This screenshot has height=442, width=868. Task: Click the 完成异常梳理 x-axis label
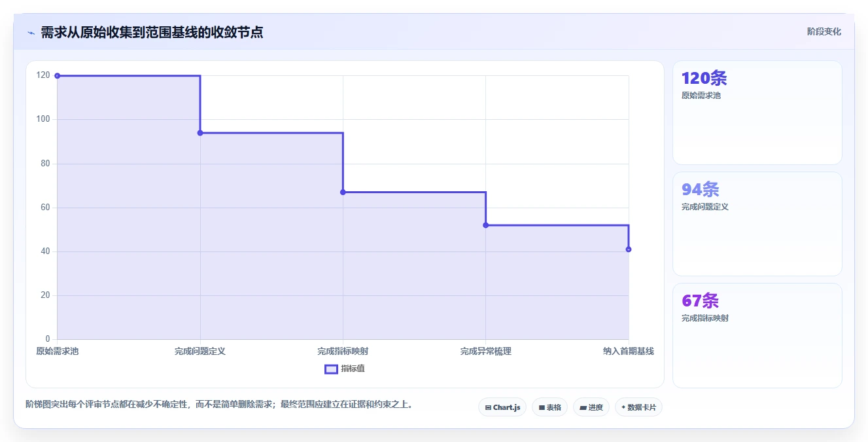(485, 351)
